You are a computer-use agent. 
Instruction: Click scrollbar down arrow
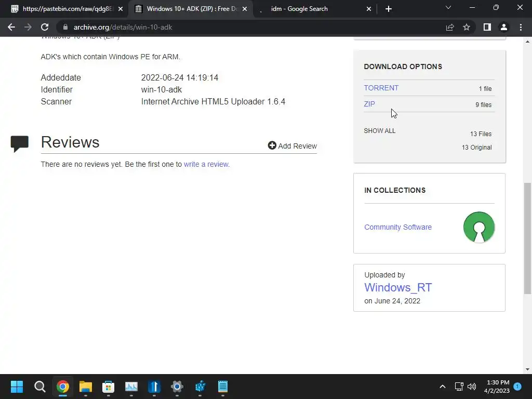coord(527,369)
